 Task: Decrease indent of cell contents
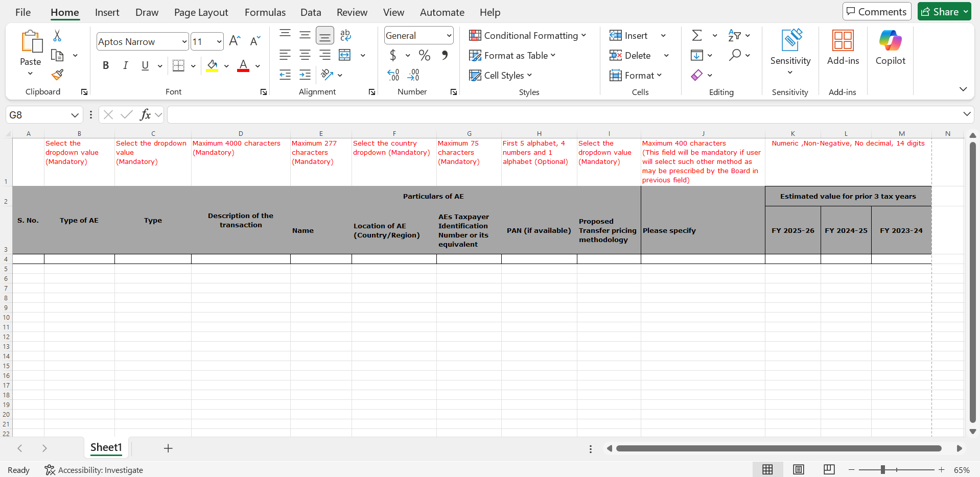pyautogui.click(x=285, y=75)
